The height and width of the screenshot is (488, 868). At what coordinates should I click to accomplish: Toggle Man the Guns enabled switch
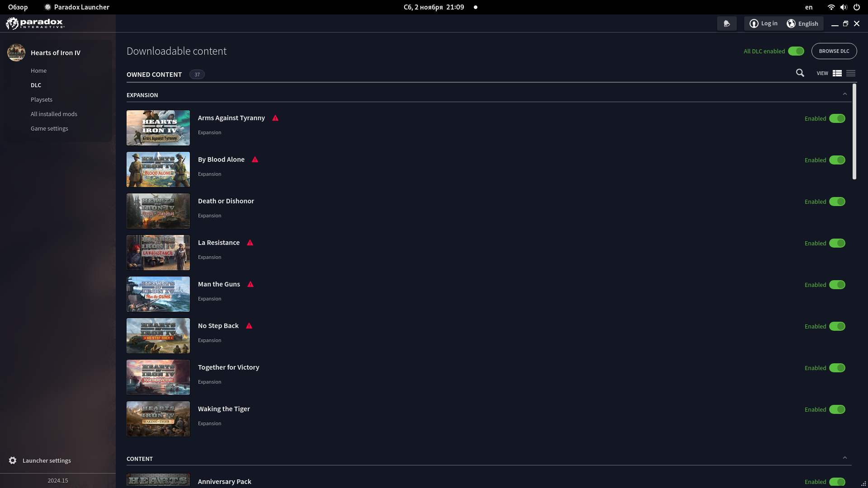[837, 285]
